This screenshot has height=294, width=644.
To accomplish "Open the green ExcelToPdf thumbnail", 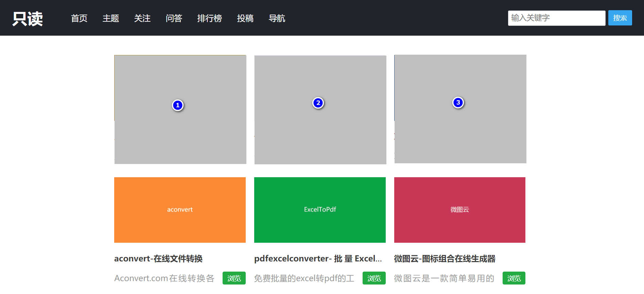I will pyautogui.click(x=320, y=210).
